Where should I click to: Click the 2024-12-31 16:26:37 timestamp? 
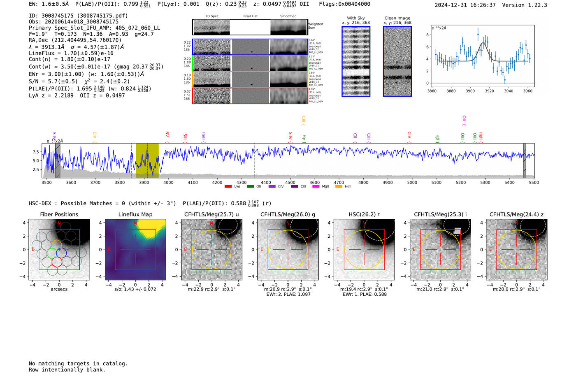(465, 5)
